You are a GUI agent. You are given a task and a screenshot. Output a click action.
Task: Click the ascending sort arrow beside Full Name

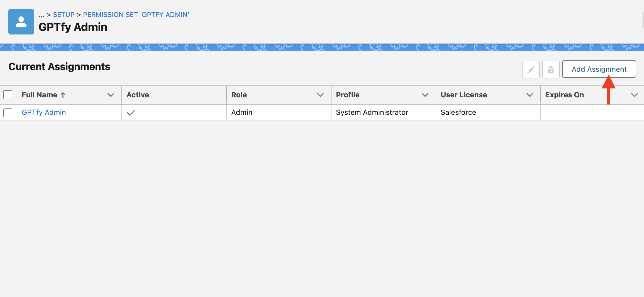point(63,95)
